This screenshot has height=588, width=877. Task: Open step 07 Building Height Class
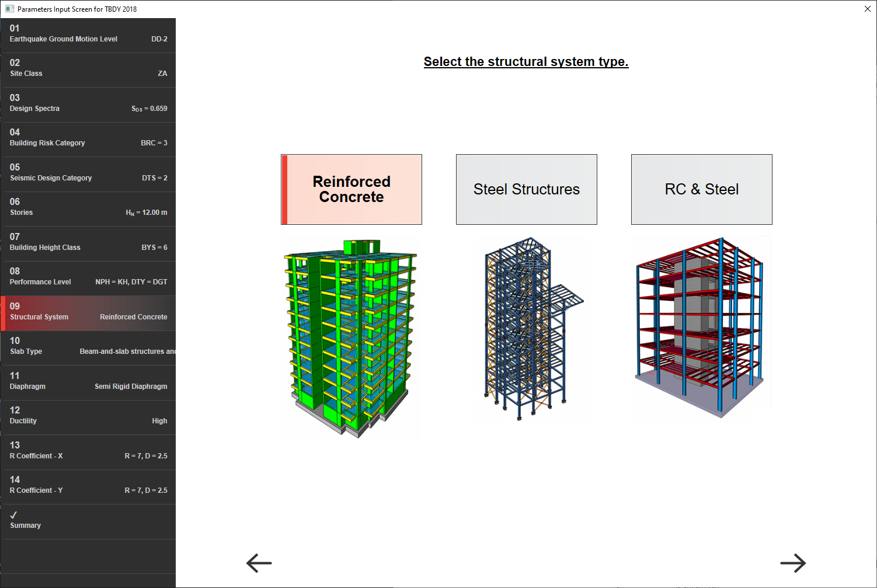(x=88, y=242)
